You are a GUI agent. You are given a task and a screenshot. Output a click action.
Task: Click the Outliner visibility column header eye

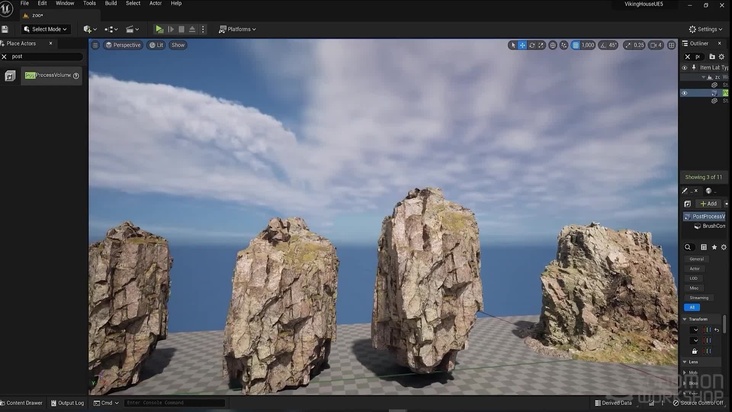(x=684, y=68)
